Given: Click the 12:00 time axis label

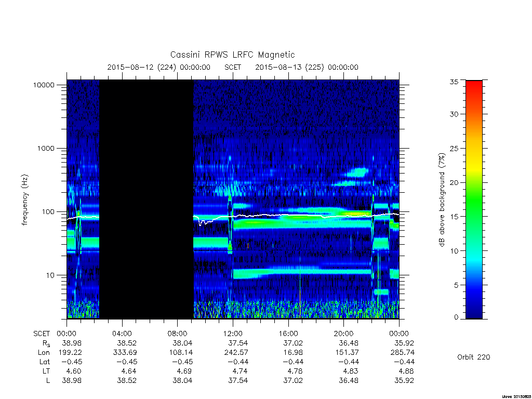Looking at the screenshot, I should pos(233,334).
